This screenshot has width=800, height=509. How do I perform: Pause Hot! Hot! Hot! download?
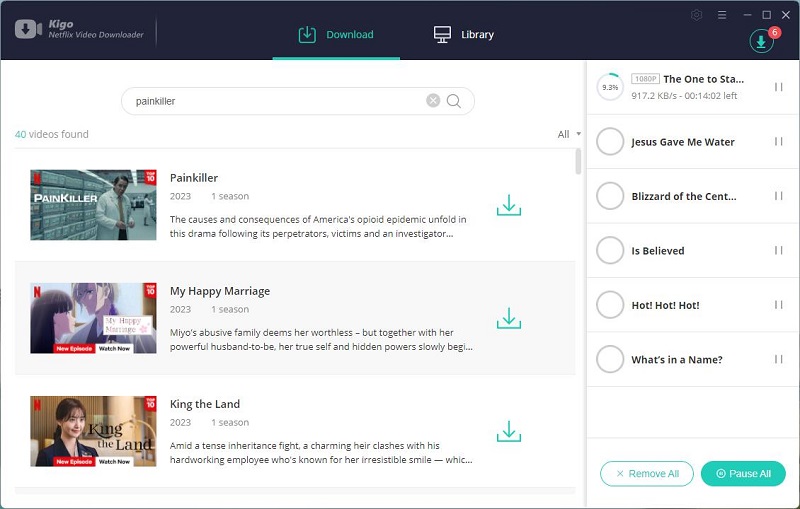pyautogui.click(x=779, y=304)
